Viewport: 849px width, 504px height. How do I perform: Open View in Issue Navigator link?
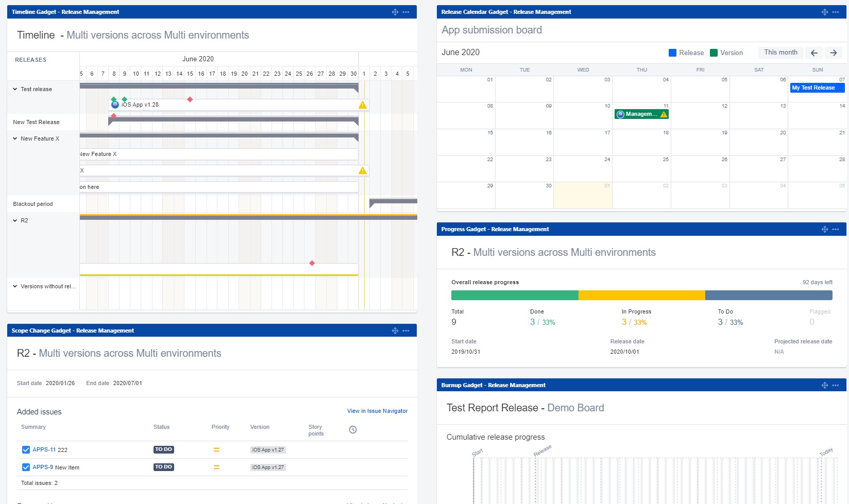[377, 411]
